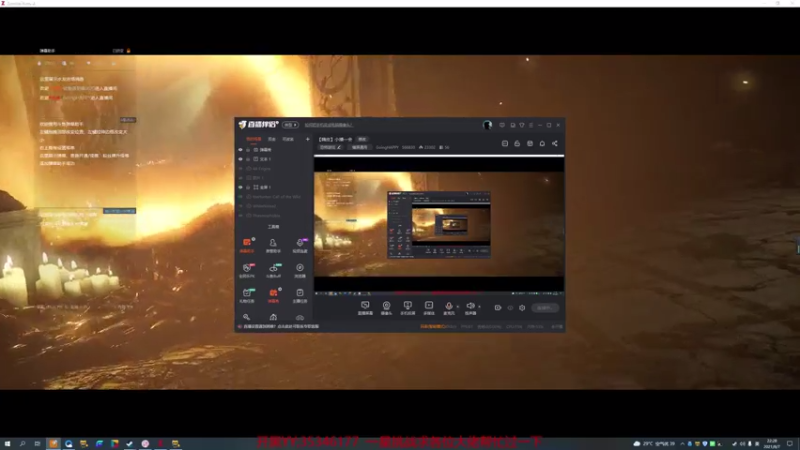Click the bell notification icon above preview
The height and width of the screenshot is (450, 800).
click(x=542, y=143)
